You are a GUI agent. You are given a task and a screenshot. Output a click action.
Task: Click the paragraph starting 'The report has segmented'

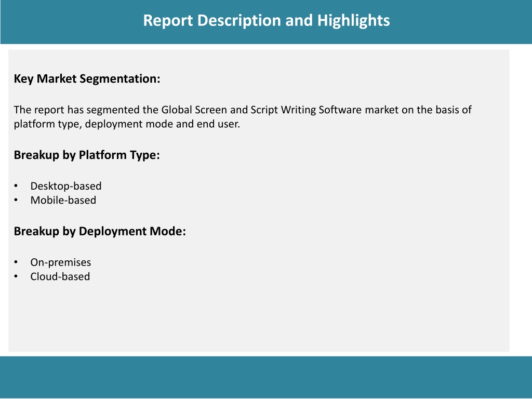[243, 117]
